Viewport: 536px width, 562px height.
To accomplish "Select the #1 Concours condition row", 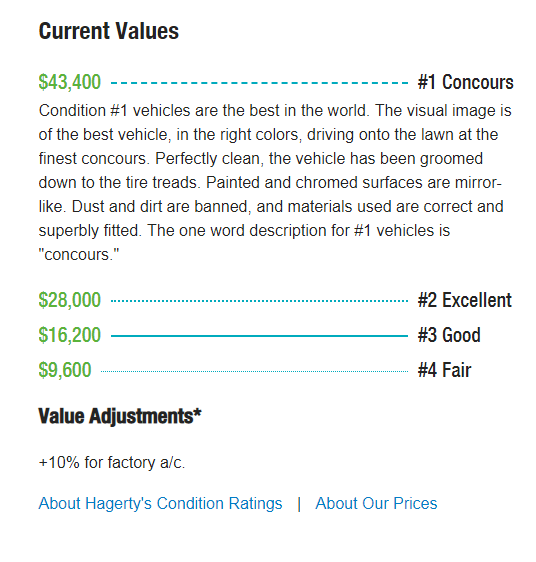I will (x=276, y=82).
